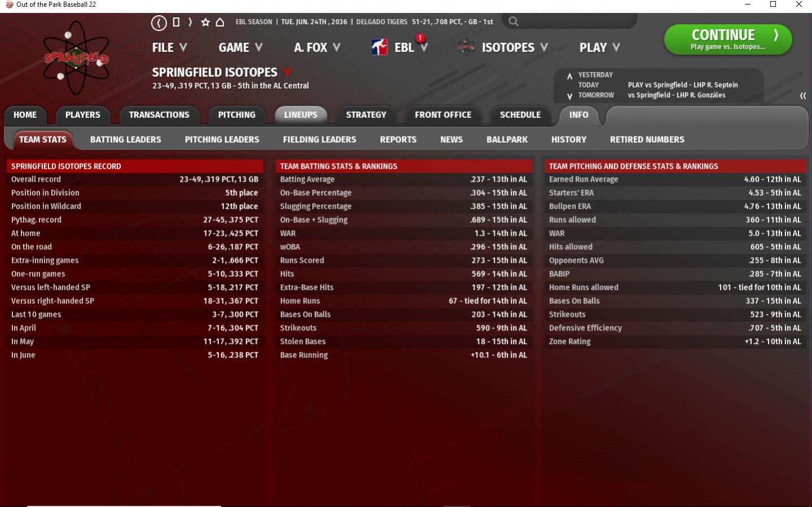The image size is (812, 507).
Task: Select the INFO tab
Action: coord(579,115)
